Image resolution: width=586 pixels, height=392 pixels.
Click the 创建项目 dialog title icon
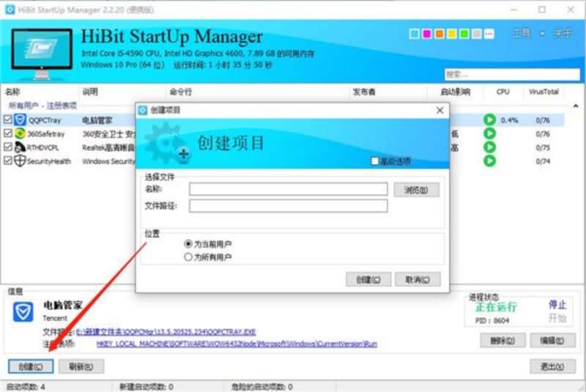(142, 110)
